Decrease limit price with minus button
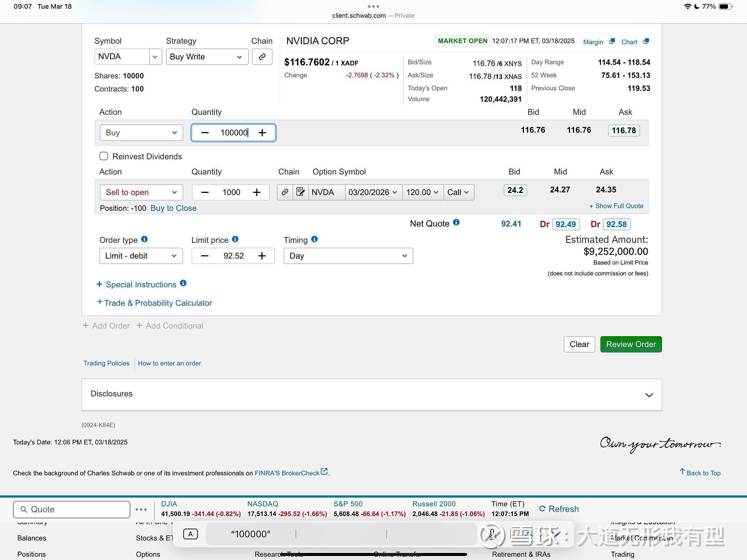Screen dimensions: 747x560 205,256
